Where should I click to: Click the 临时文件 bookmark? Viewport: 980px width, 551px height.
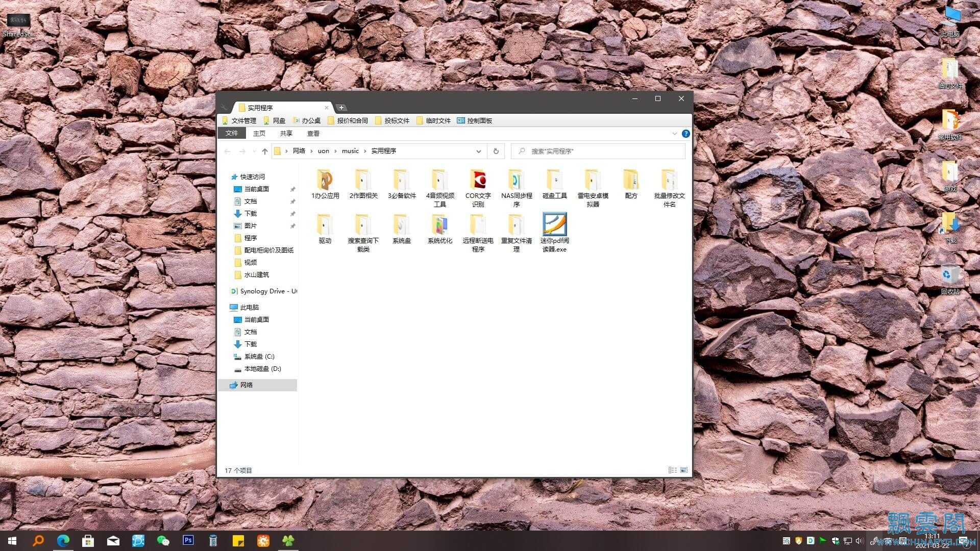pos(433,121)
